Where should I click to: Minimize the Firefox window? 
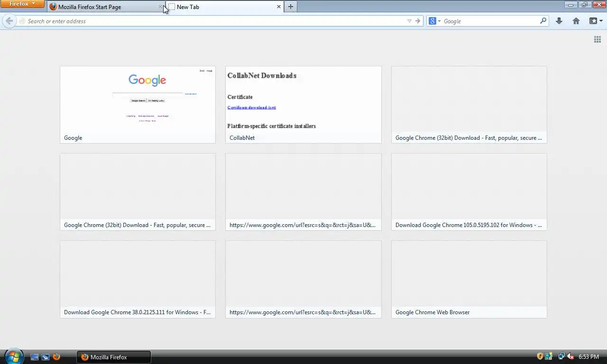(x=571, y=5)
